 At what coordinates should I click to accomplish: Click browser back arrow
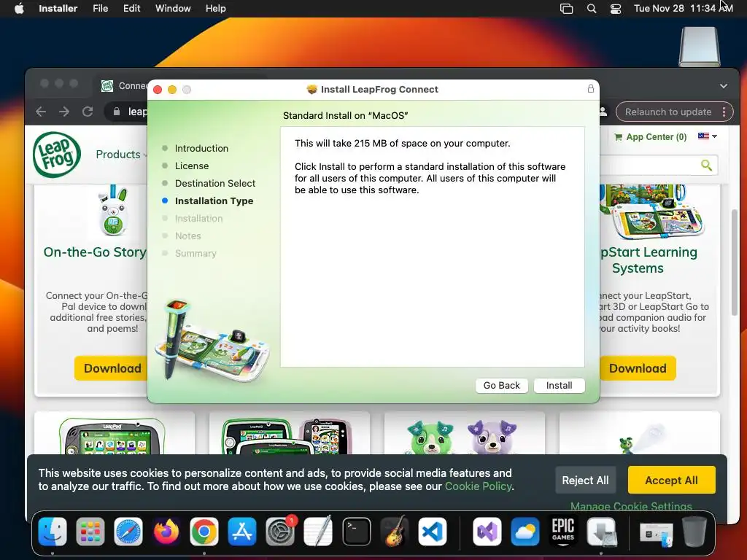[41, 112]
